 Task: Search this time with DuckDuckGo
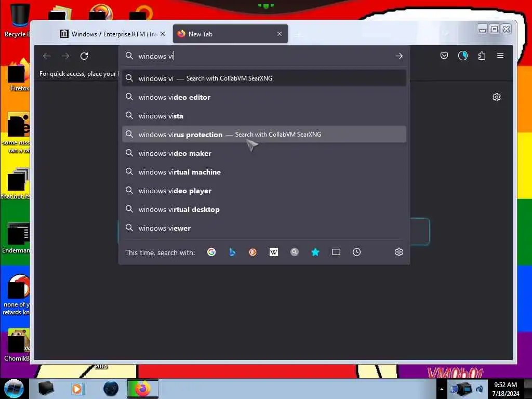253,252
